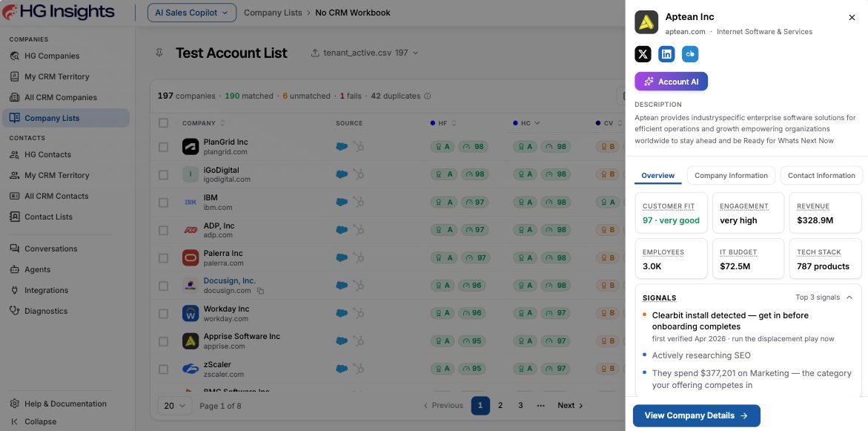This screenshot has height=431, width=868.
Task: Collapse the Top 3 signals section
Action: coord(849,297)
